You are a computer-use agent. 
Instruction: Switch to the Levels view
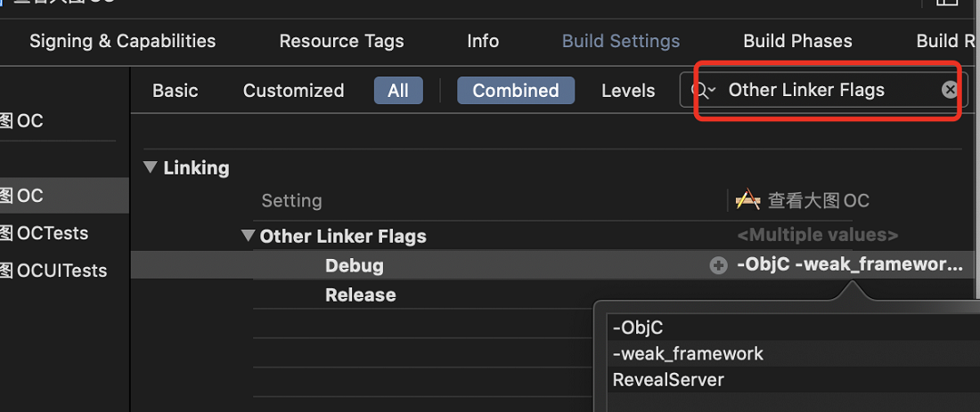(x=628, y=91)
